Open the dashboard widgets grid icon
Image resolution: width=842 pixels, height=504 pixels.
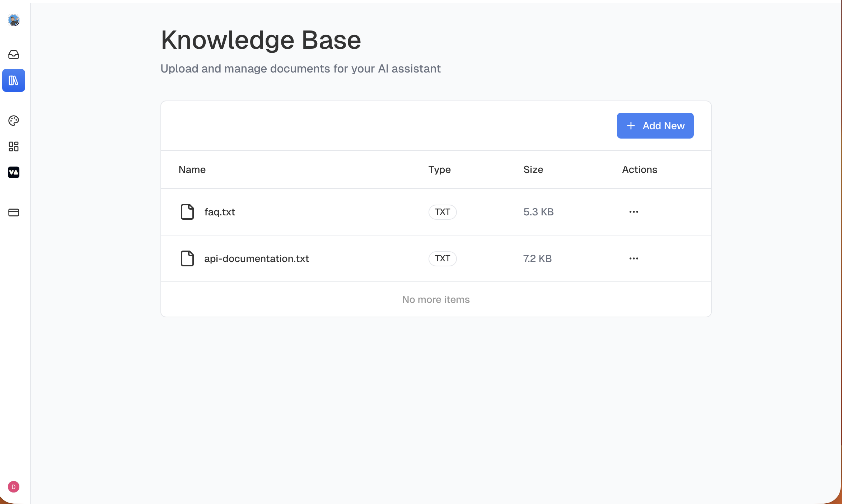14,146
